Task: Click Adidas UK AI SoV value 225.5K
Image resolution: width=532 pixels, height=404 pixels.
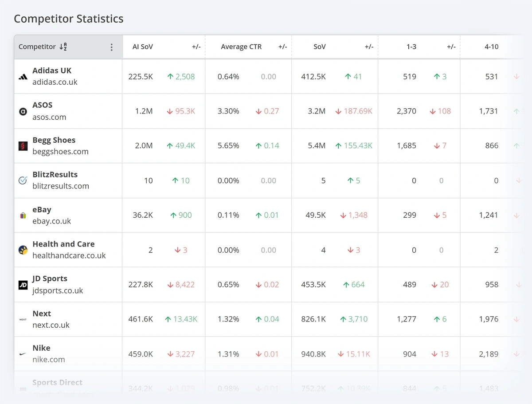Action: coord(141,77)
